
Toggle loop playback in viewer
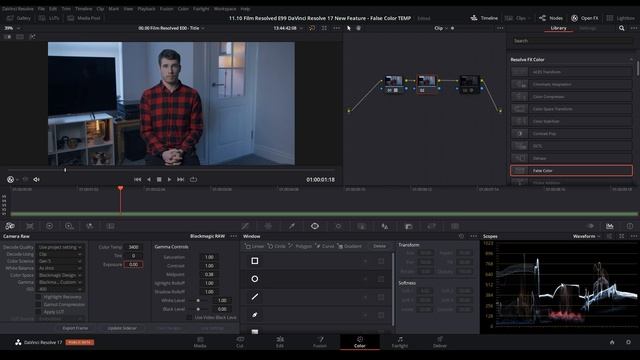point(193,180)
